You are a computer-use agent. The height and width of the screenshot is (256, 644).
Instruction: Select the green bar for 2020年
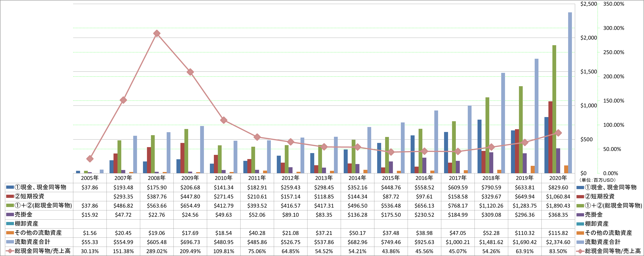(554, 109)
